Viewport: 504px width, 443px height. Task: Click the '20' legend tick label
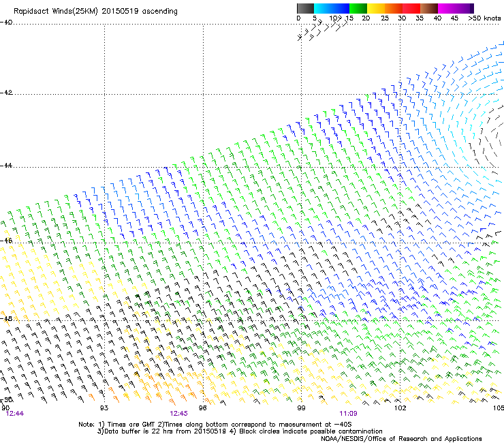[366, 18]
